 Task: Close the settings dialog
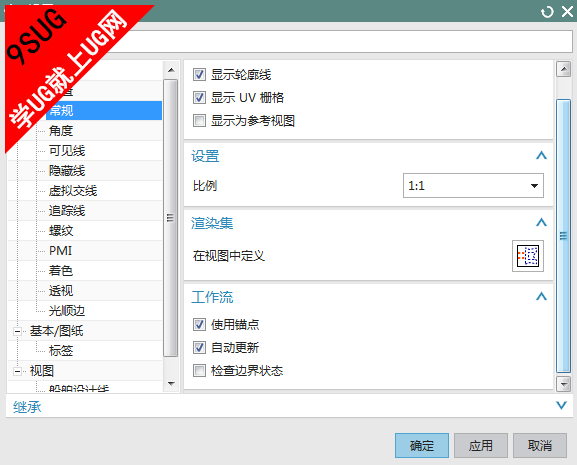pos(567,12)
